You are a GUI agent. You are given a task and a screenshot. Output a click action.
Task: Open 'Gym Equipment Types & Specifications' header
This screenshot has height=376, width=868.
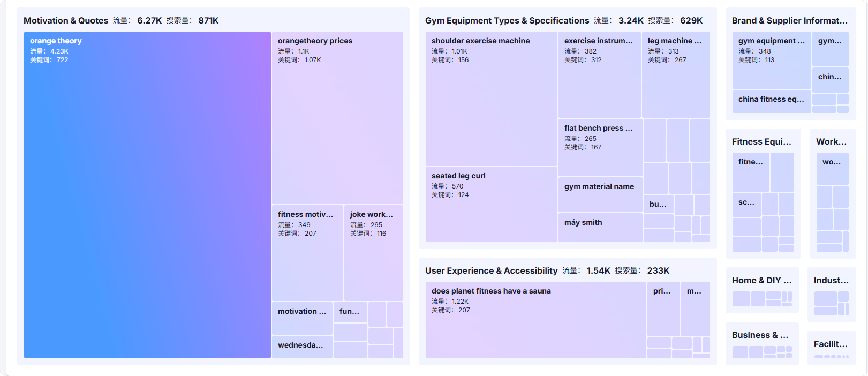507,20
